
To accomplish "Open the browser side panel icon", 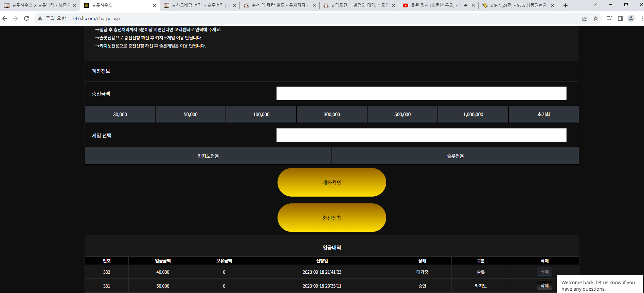I will (x=620, y=18).
